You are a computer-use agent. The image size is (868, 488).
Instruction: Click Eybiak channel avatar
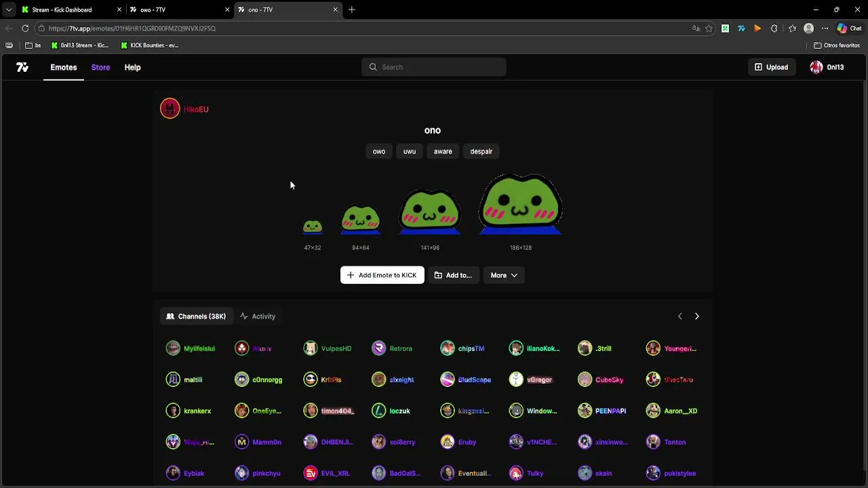click(173, 473)
